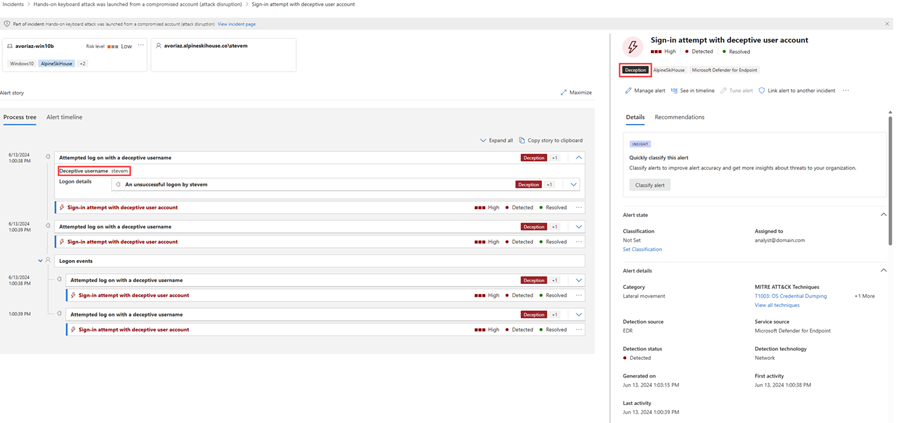Collapse the Alert state section
Image resolution: width=900 pixels, height=423 pixels.
point(883,215)
